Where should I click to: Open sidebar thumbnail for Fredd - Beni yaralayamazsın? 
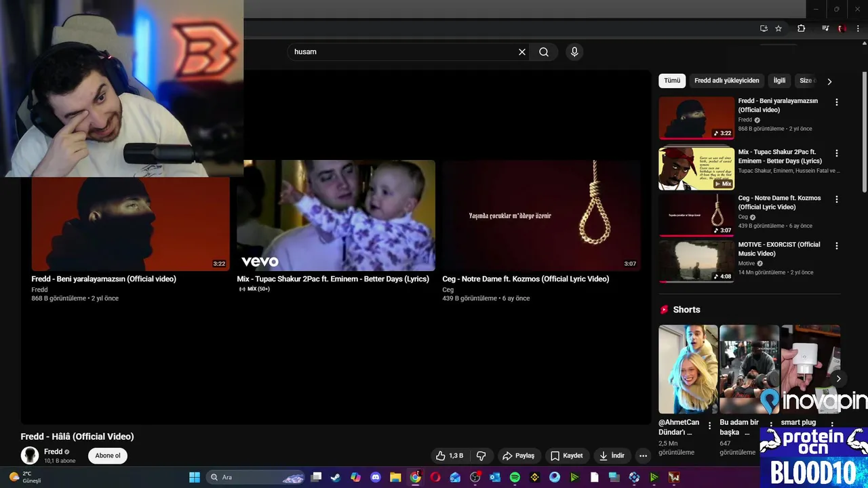point(696,118)
